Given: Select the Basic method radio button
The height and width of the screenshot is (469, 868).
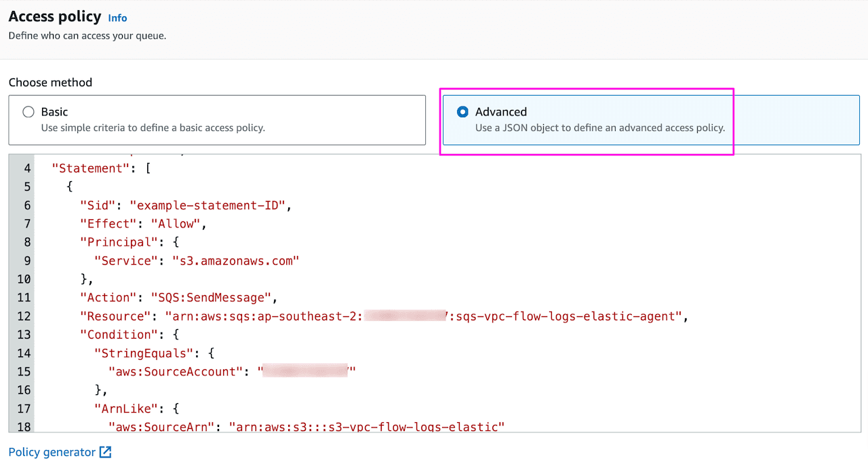Looking at the screenshot, I should click(28, 112).
